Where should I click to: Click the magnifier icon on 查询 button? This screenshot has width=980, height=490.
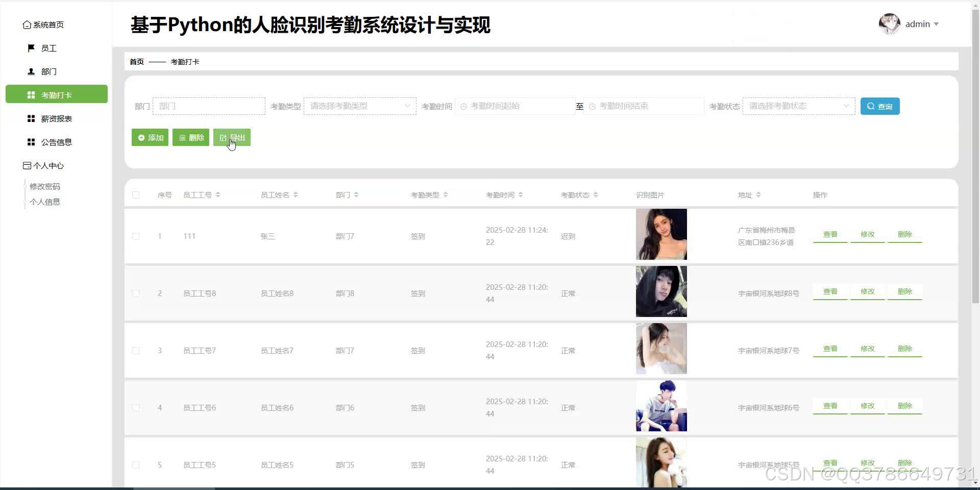871,106
